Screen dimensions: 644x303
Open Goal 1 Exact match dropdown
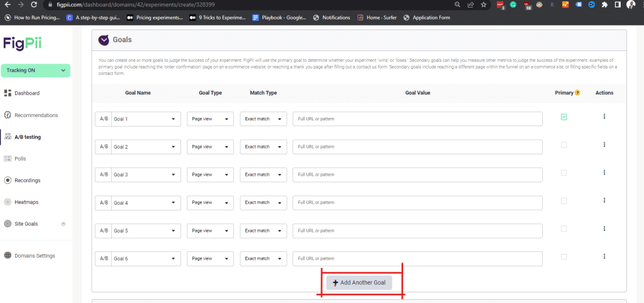[264, 119]
